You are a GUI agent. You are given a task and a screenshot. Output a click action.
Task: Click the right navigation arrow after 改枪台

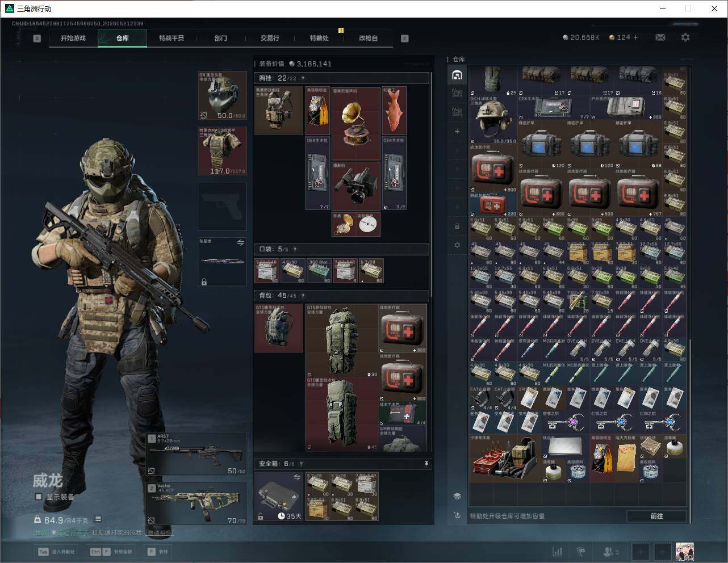404,39
